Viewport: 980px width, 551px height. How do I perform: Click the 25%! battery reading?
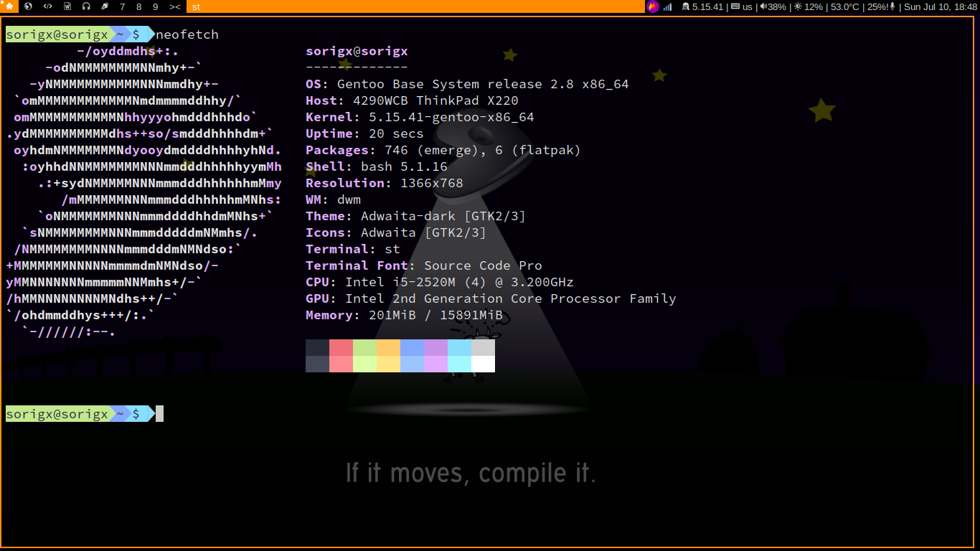[877, 7]
